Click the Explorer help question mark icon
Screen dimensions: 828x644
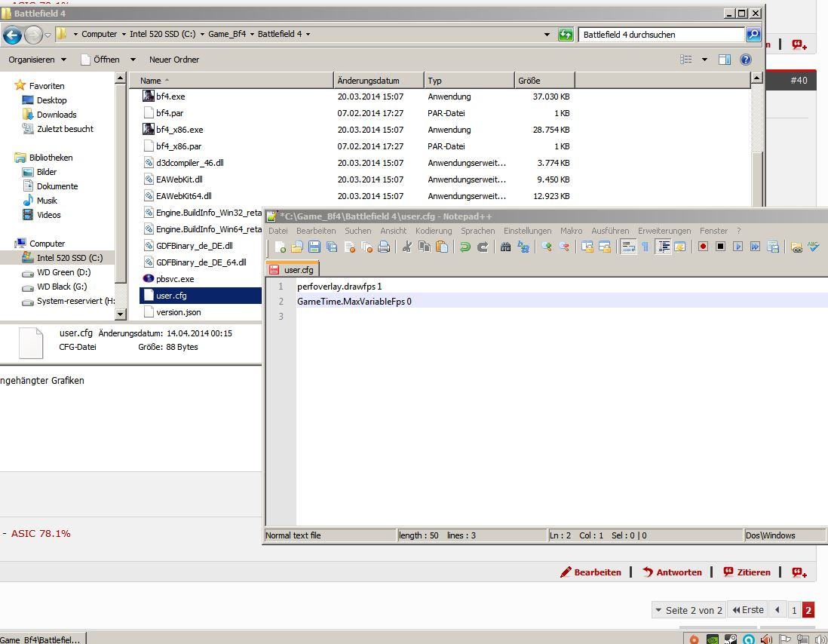[745, 60]
